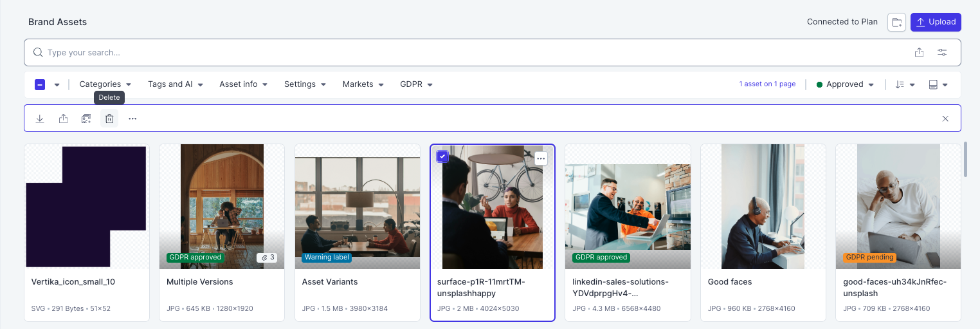
Task: Click the JPG 4.3 MB 6568×4480 details
Action: tap(618, 309)
